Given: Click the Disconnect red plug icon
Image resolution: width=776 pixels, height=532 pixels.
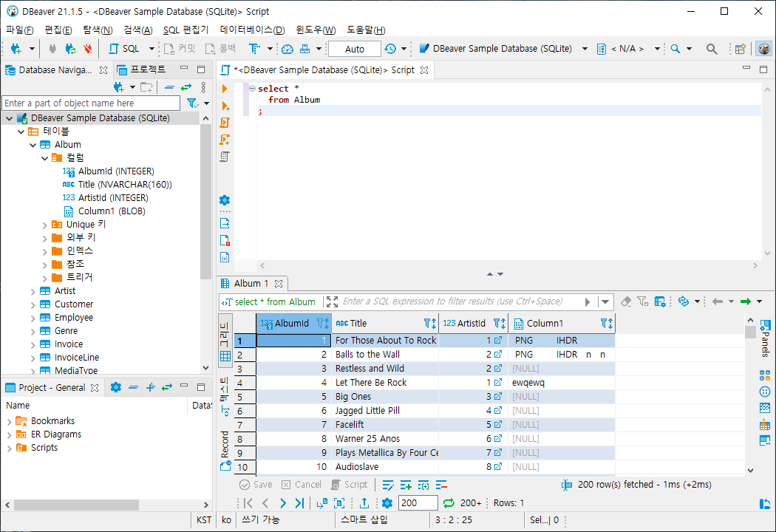Looking at the screenshot, I should 88,49.
